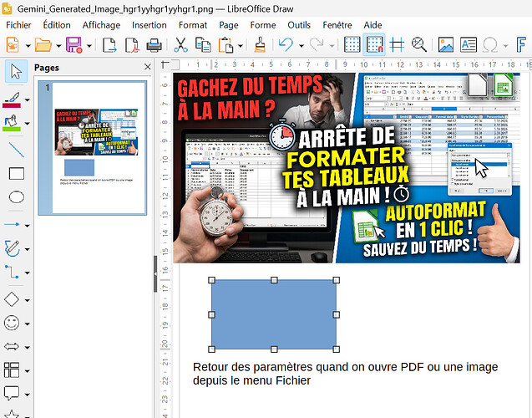
Task: Toggle Display Grid button
Action: click(352, 45)
